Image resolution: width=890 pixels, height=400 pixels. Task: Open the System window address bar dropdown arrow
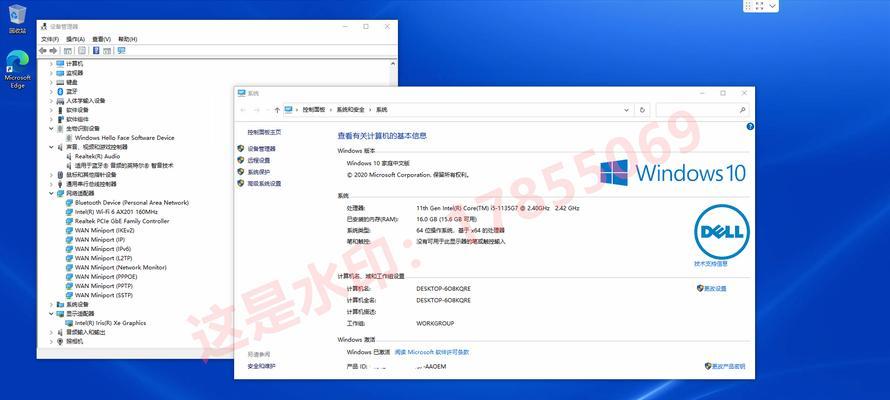pos(627,110)
